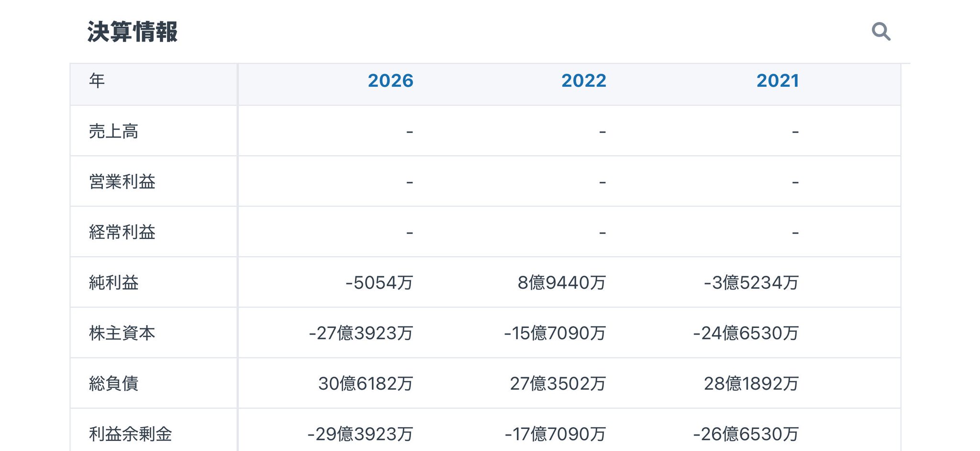Click the 年 header cell

point(154,84)
